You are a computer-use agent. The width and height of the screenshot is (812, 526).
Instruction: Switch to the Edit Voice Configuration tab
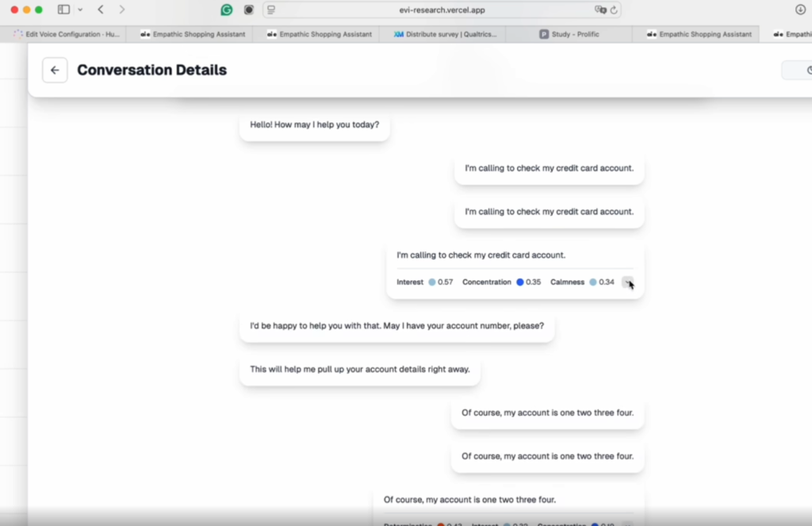[67, 34]
